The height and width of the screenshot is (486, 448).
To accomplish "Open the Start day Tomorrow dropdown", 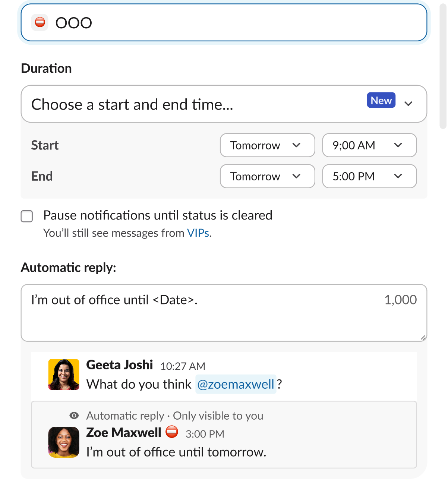I will (x=268, y=145).
